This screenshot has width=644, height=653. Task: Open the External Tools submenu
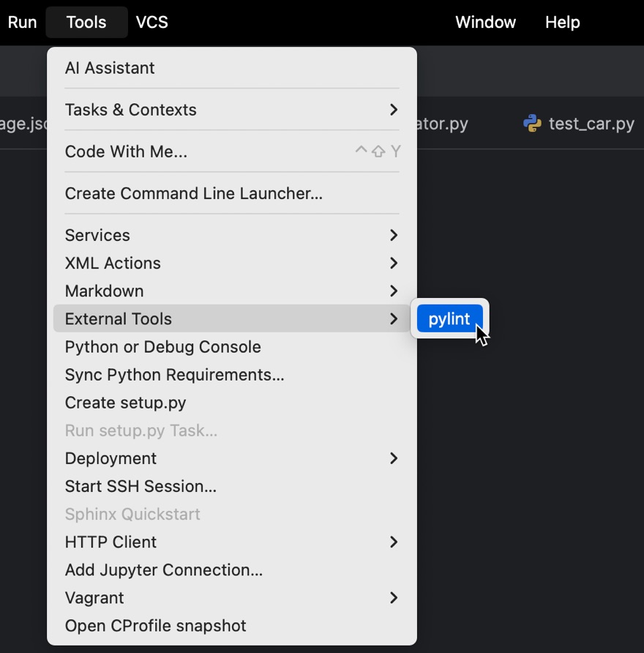[x=118, y=318]
